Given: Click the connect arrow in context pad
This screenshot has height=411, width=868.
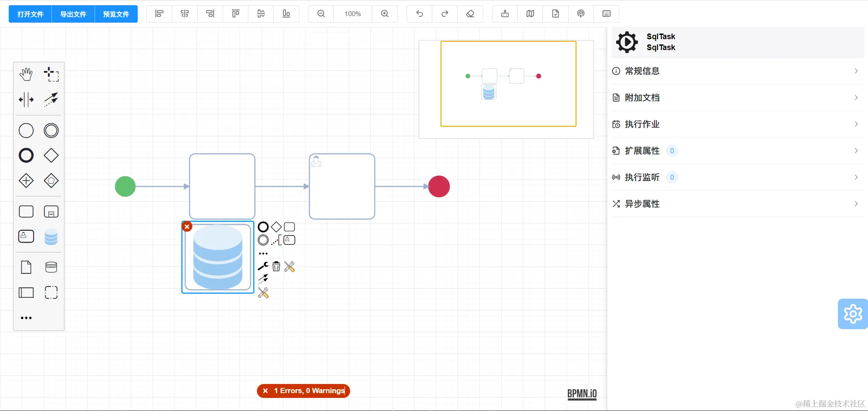Looking at the screenshot, I should (263, 279).
